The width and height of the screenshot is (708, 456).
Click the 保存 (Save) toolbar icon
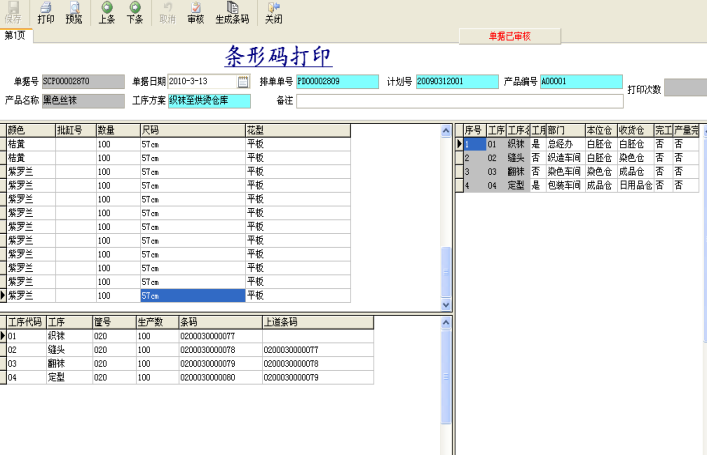coord(12,13)
